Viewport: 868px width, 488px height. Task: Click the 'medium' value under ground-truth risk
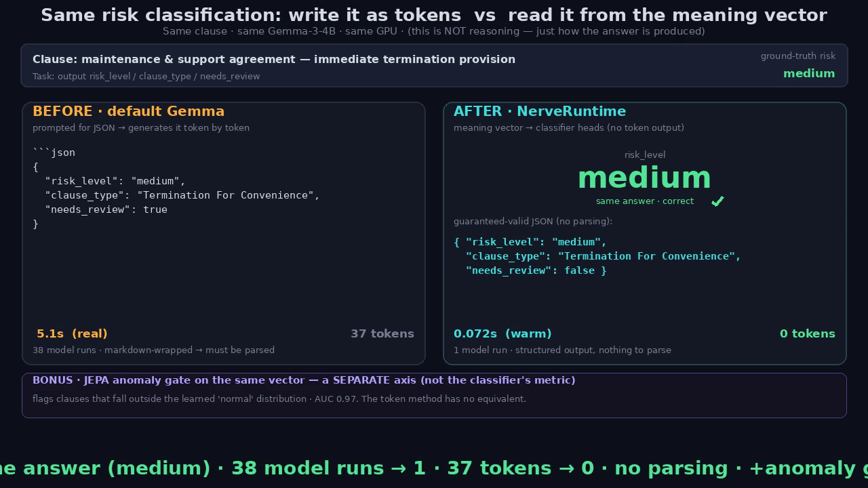click(809, 74)
